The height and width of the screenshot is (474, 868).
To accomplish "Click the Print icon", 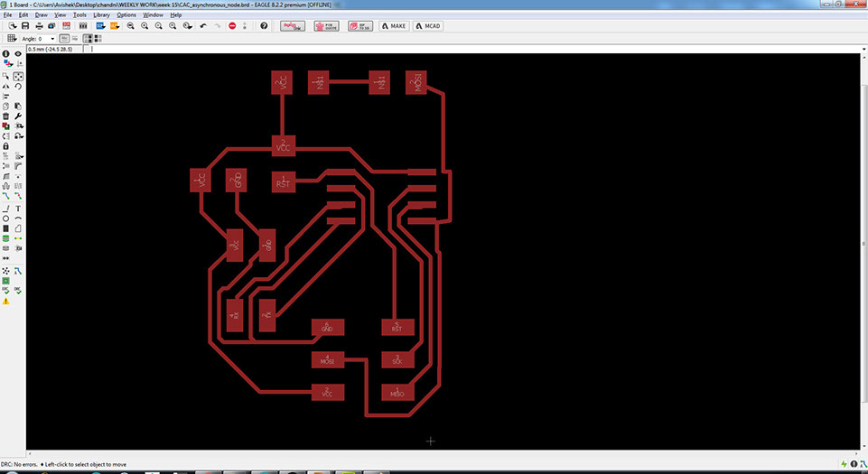I will (40, 26).
